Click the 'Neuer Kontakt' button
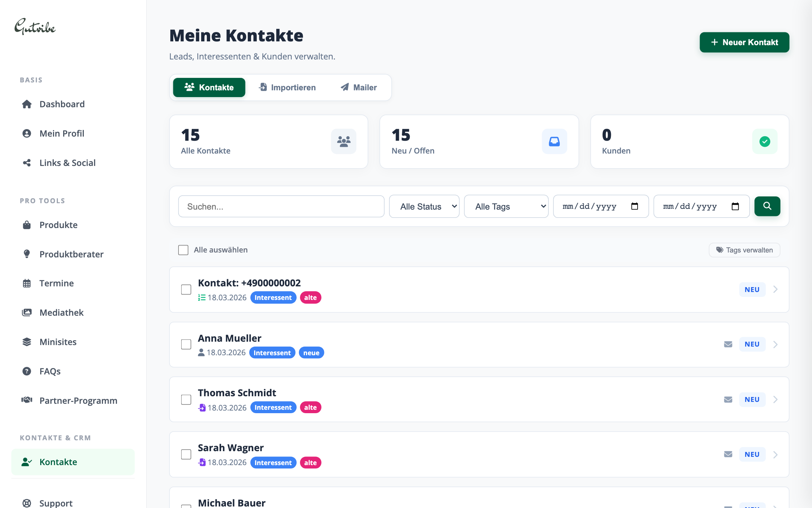This screenshot has height=508, width=812. coord(744,42)
